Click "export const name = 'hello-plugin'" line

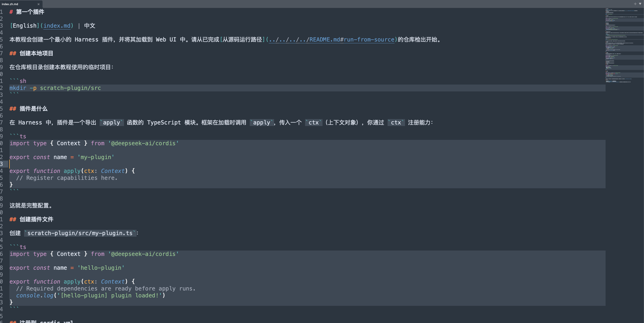(x=67, y=268)
